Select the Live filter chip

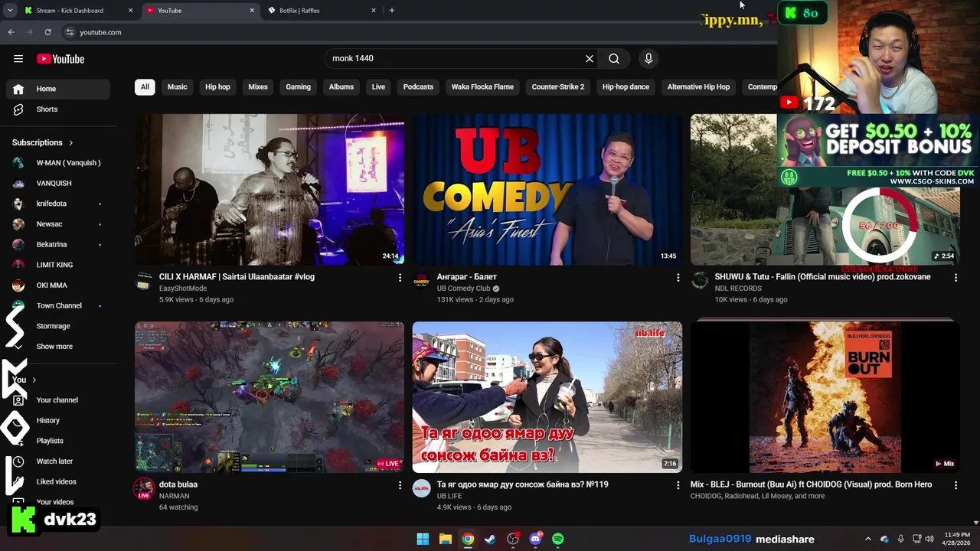coord(378,86)
